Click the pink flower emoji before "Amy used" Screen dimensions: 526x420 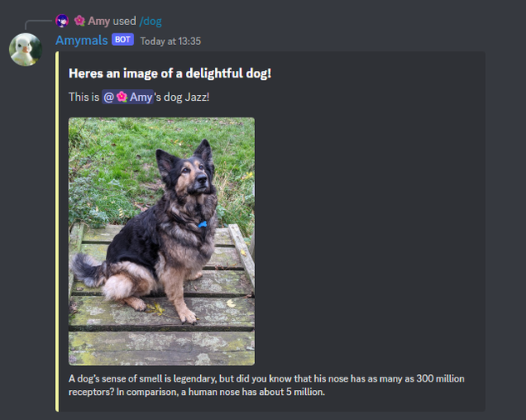coord(79,21)
